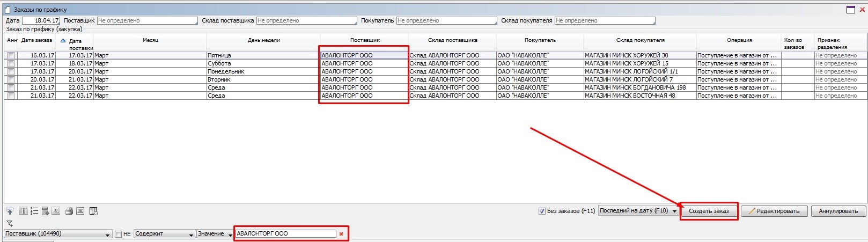
Task: Click the add filter funnel icon
Action: pyautogui.click(x=10, y=223)
